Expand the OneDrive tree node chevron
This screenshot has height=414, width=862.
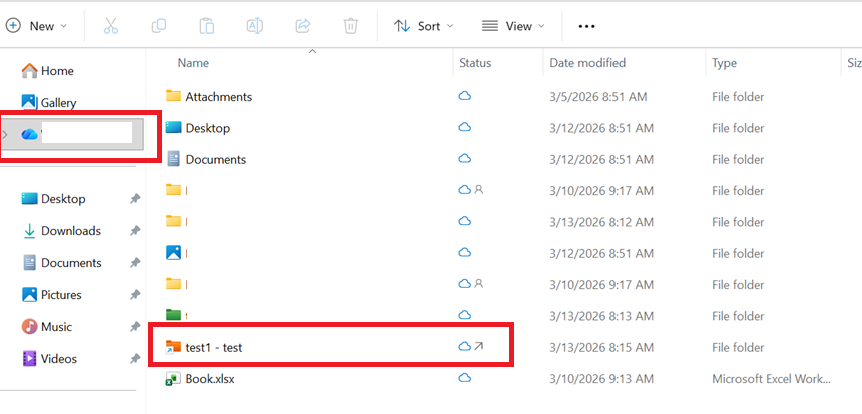pyautogui.click(x=5, y=134)
